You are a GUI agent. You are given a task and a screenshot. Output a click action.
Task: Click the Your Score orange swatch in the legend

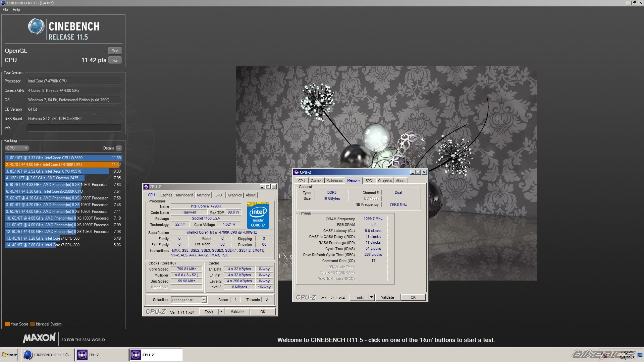[x=7, y=324]
